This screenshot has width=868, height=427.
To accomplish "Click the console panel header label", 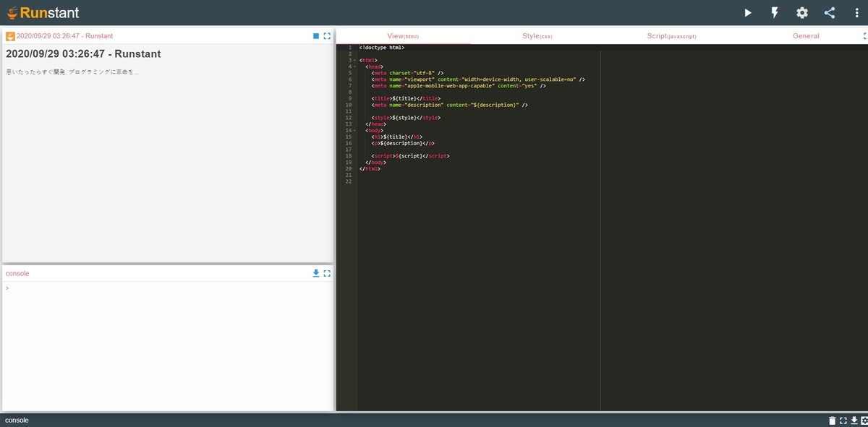I will [x=17, y=273].
